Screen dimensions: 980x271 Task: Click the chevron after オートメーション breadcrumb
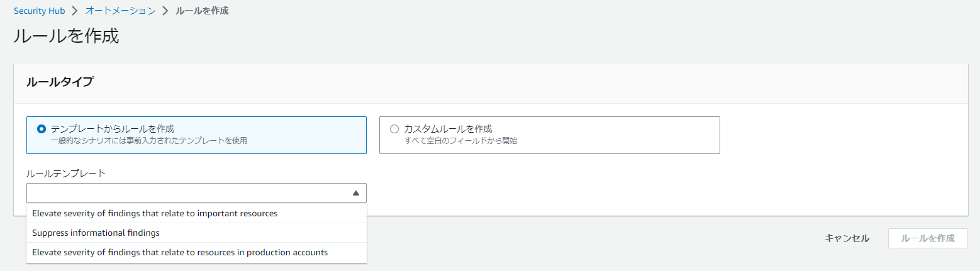click(165, 11)
